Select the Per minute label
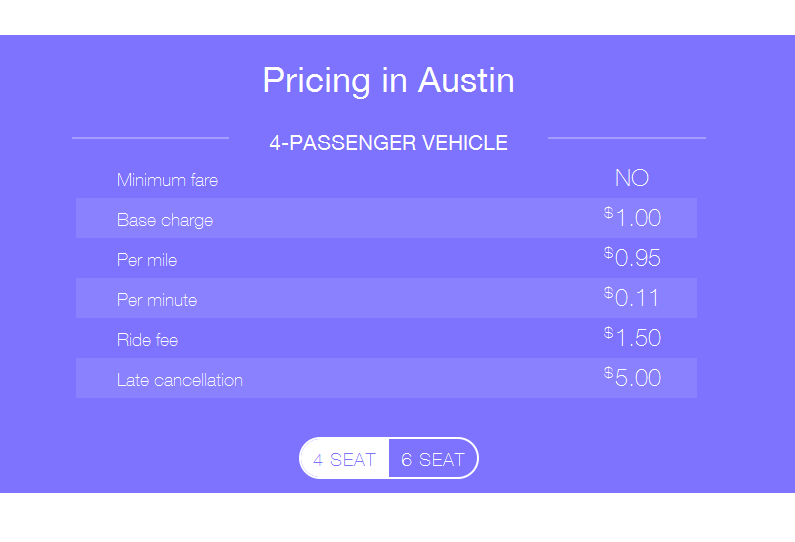This screenshot has width=795, height=542. (x=157, y=300)
